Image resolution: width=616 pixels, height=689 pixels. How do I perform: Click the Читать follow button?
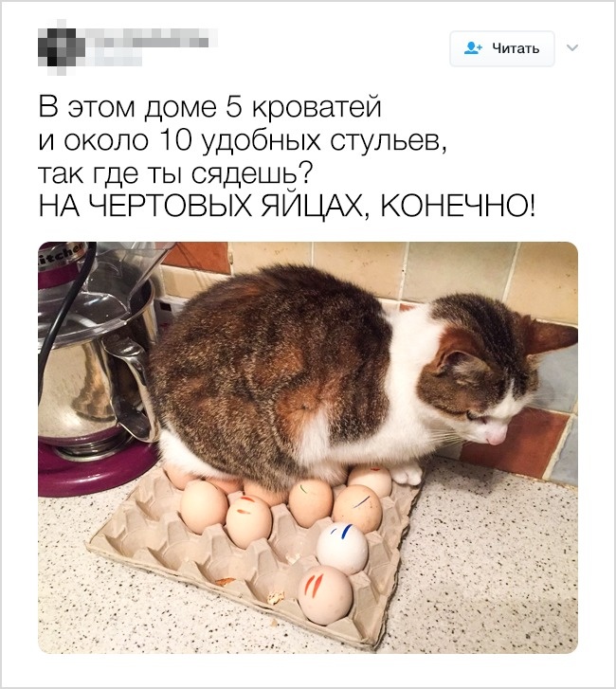(501, 48)
